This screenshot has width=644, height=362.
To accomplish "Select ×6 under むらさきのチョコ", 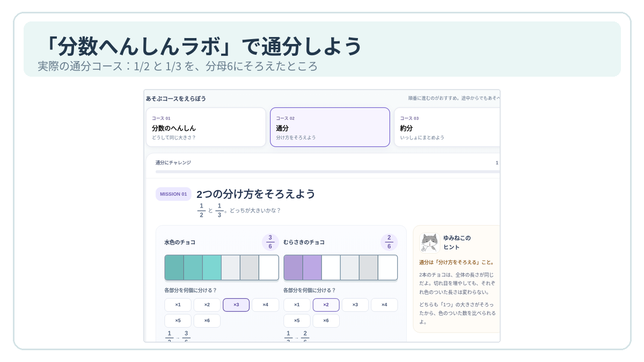I will pyautogui.click(x=326, y=321).
